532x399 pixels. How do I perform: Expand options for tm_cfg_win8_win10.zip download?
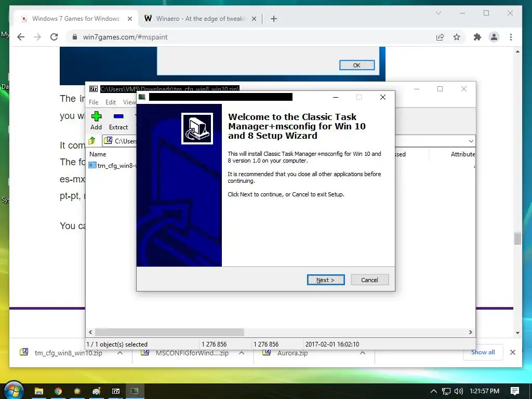click(120, 353)
